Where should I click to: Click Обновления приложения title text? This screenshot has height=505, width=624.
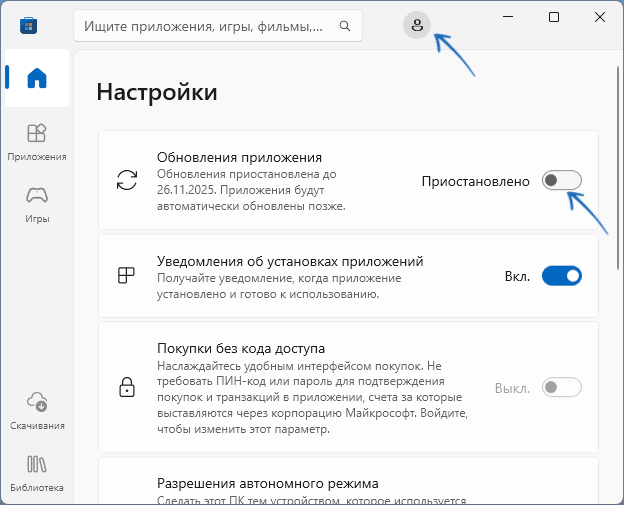pos(239,158)
